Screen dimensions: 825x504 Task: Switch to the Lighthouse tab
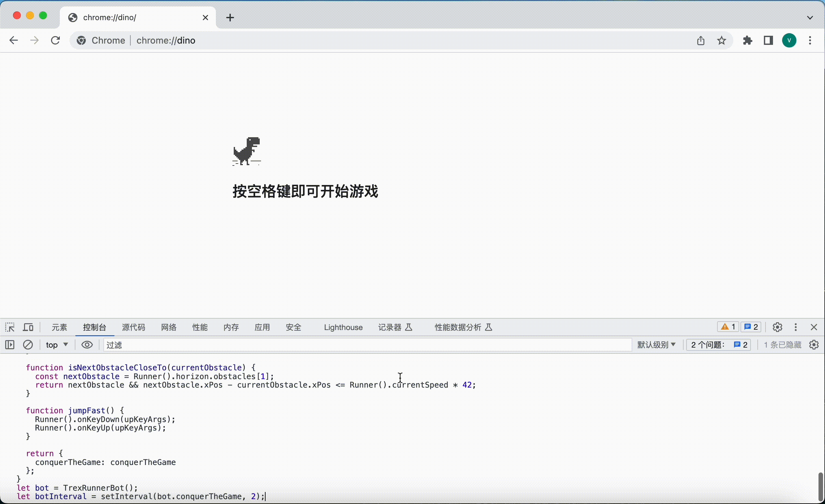(x=343, y=327)
